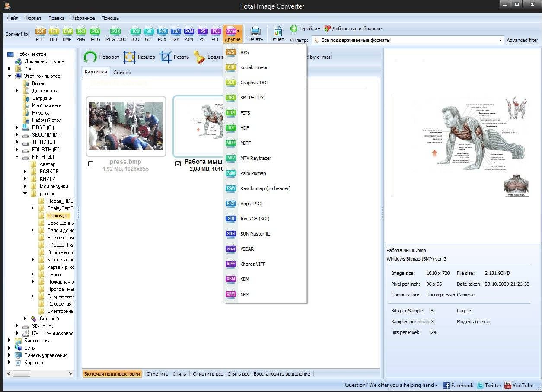Viewport: 542px width, 392px height.
Task: Use the Резать crop tool
Action: point(174,57)
